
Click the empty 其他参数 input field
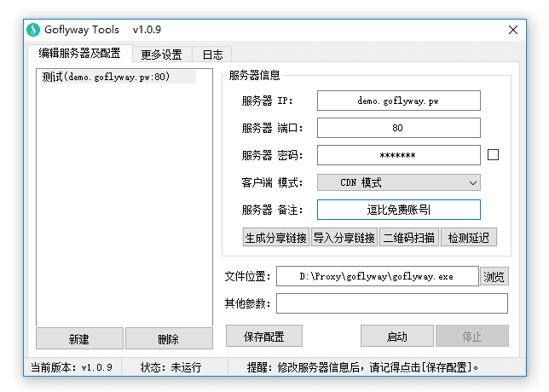391,303
